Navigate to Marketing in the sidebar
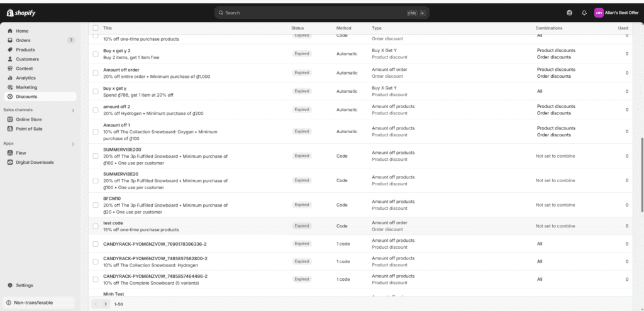Screen dimensions: 644x311 pyautogui.click(x=26, y=87)
